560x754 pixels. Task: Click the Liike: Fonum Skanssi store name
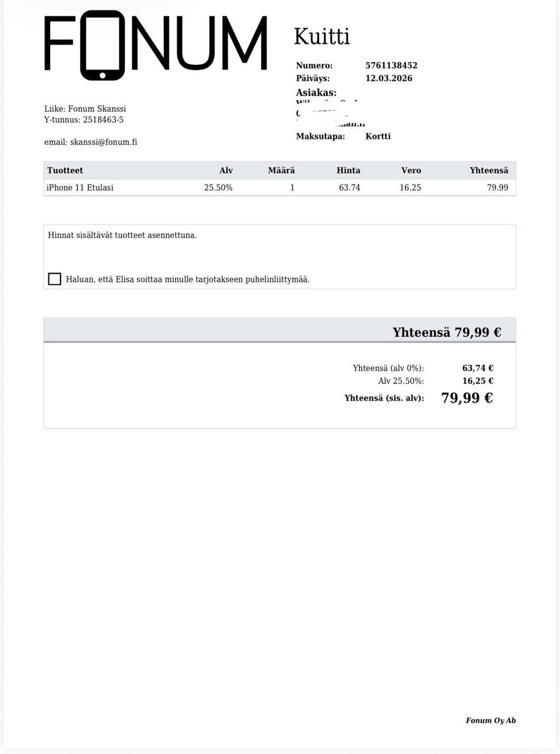(x=85, y=109)
